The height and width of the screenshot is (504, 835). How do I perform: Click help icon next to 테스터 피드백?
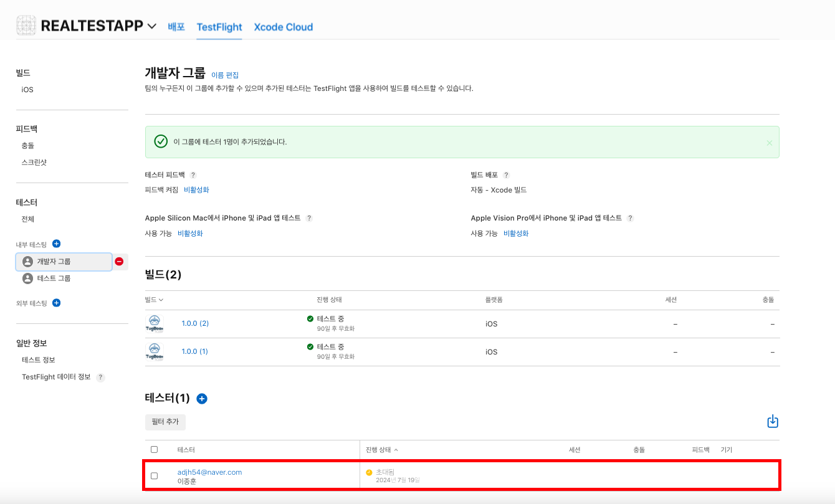(x=193, y=175)
